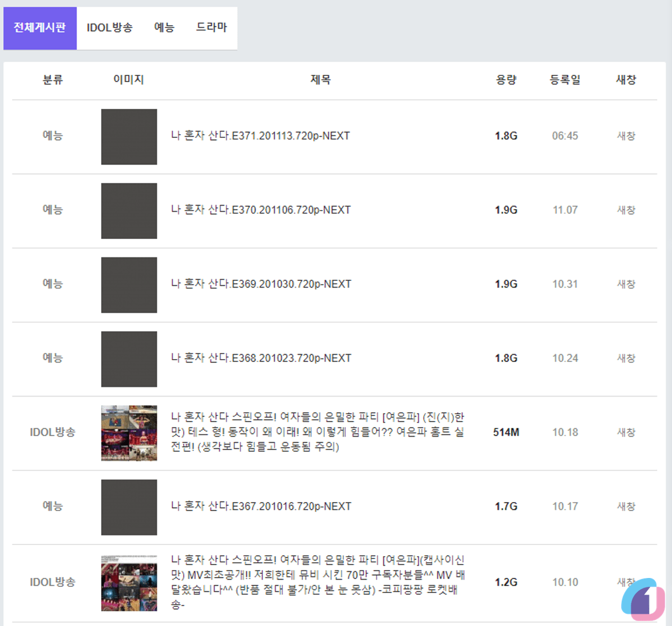The height and width of the screenshot is (626, 672).
Task: Switch to the IDOL방송 tab
Action: point(109,28)
